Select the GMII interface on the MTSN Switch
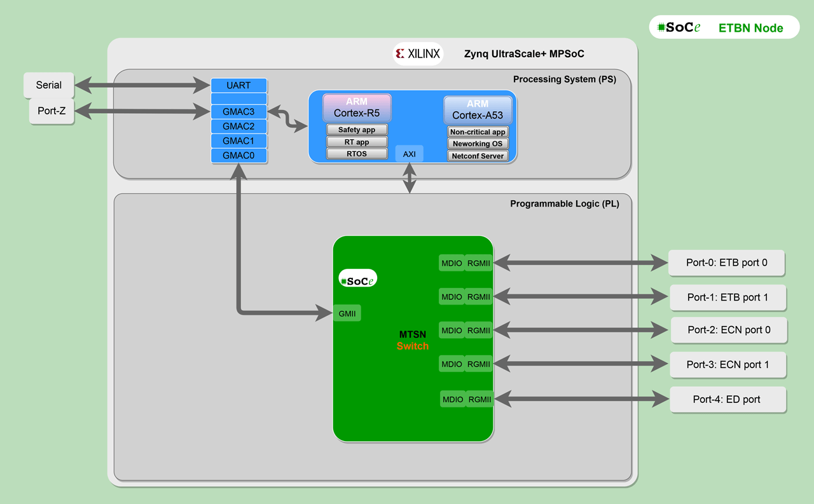Image resolution: width=814 pixels, height=504 pixels. click(x=347, y=313)
